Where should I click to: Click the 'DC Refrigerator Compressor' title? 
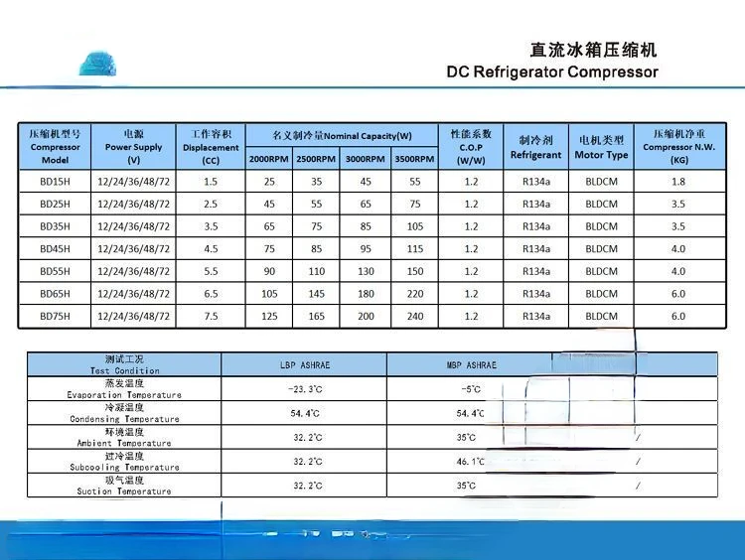(552, 72)
